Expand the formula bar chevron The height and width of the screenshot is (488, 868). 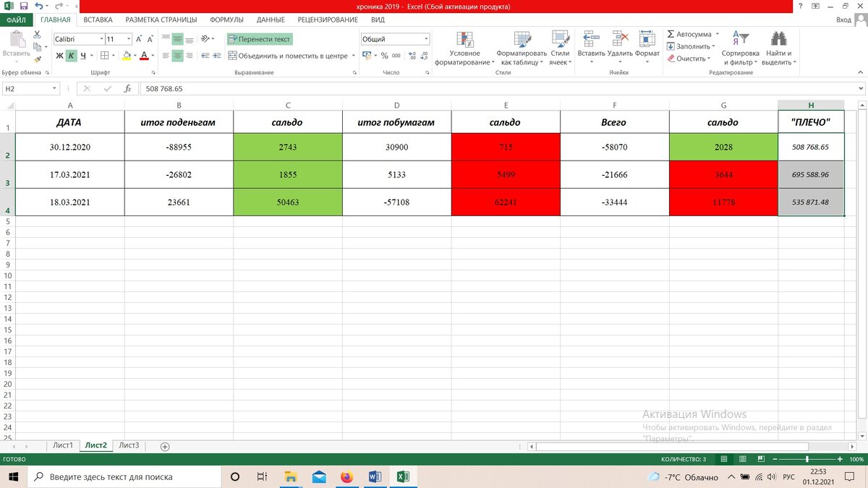[x=860, y=88]
